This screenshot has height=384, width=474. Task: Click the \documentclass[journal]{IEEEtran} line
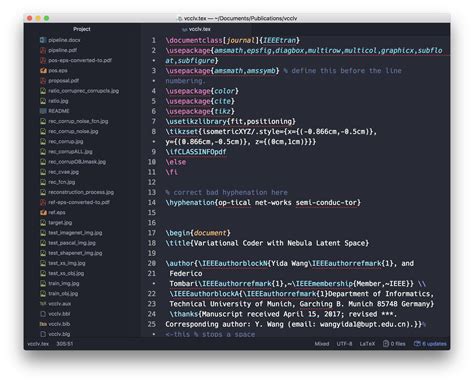pos(232,40)
